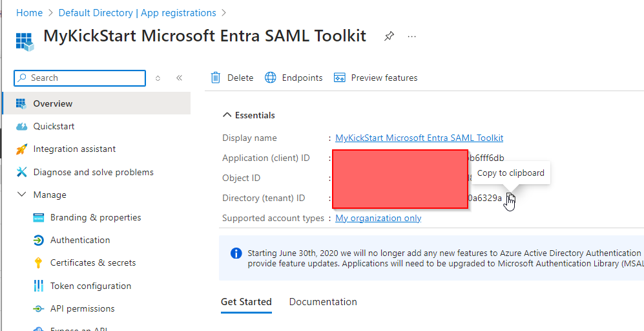Click the pin icon beside the app title

click(389, 36)
